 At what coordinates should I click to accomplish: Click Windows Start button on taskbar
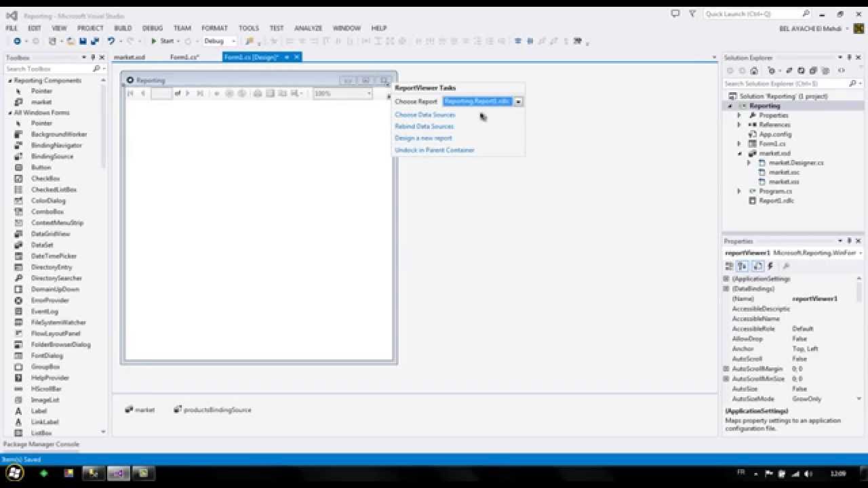[x=14, y=473]
